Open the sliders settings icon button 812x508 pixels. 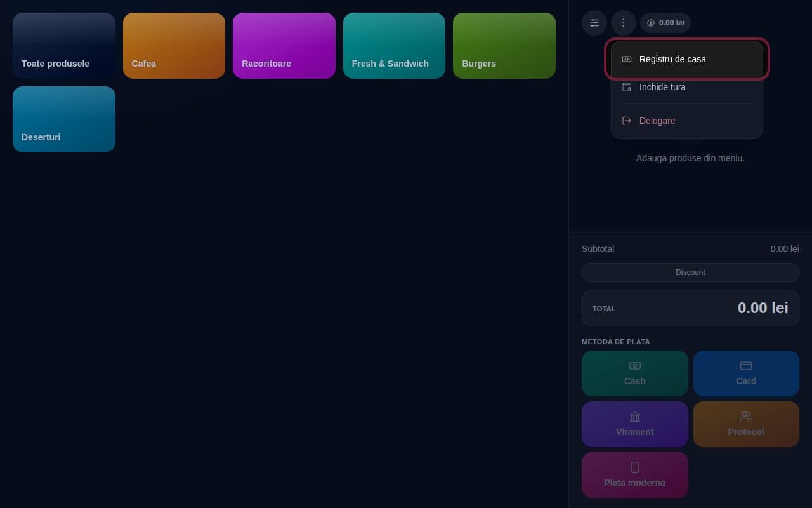[x=594, y=23]
